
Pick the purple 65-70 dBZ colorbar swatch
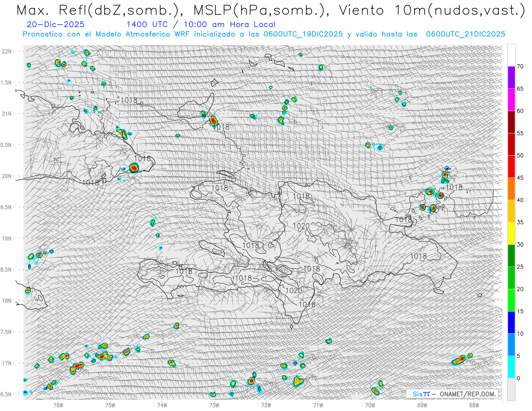point(511,78)
